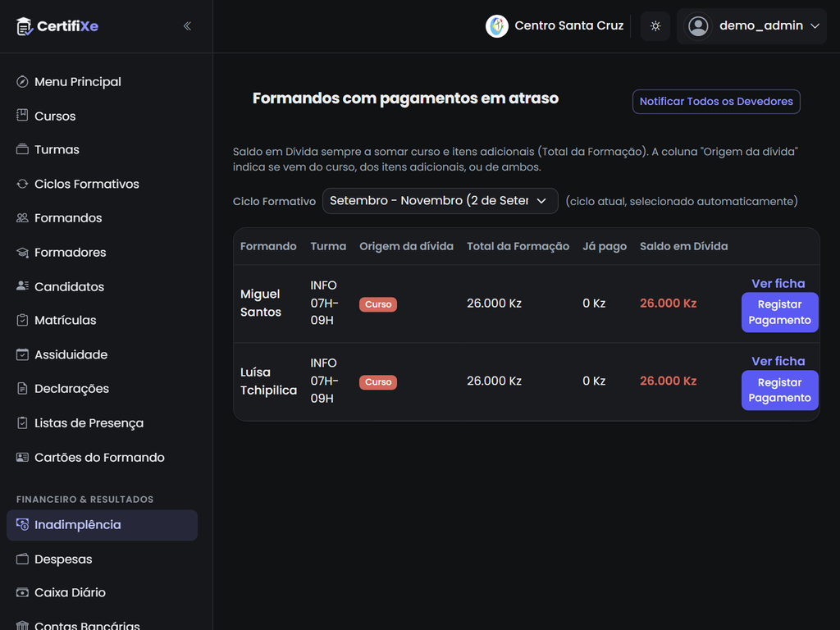Image resolution: width=840 pixels, height=630 pixels.
Task: Click the Menu Principal compass icon
Action: click(x=22, y=81)
